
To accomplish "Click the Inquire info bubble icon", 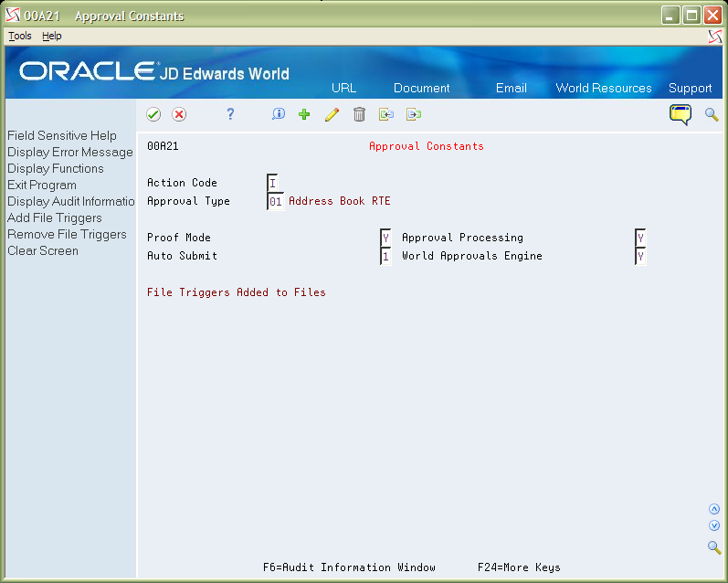I will tap(279, 114).
